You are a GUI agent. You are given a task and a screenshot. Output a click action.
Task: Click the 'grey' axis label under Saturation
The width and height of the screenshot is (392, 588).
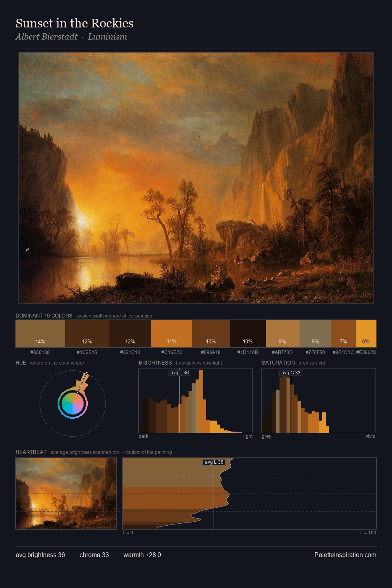(x=267, y=436)
